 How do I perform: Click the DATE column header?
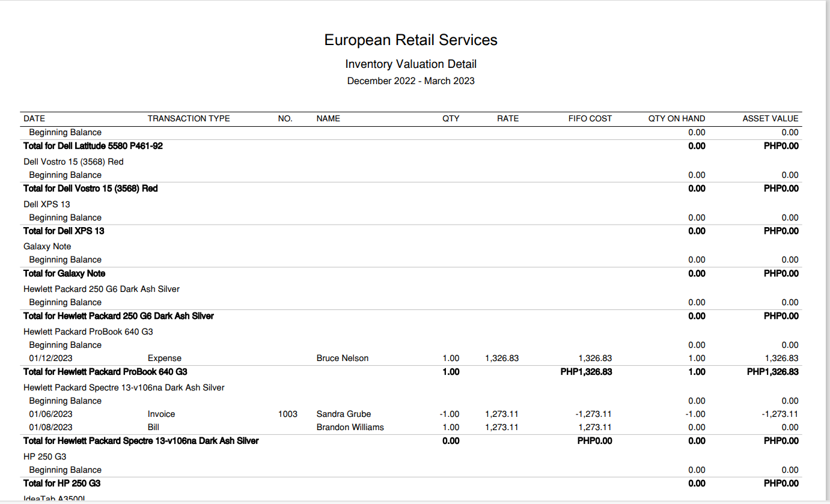coord(34,118)
